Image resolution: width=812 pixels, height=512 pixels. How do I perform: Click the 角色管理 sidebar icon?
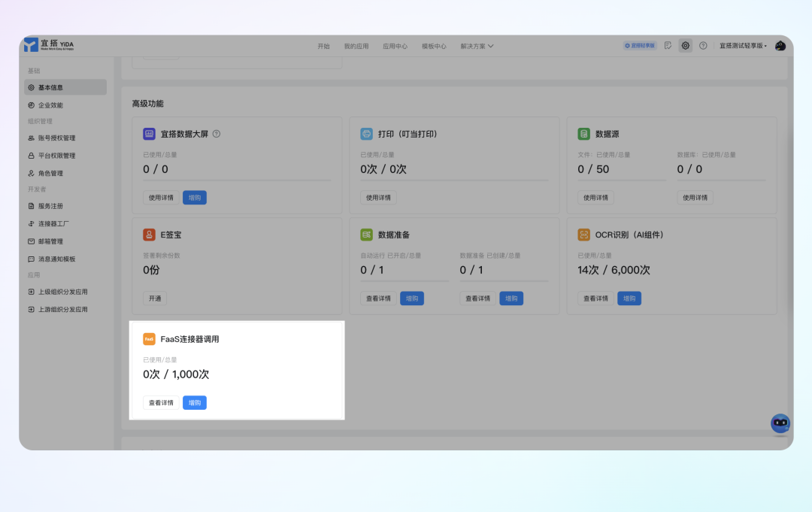[x=31, y=174]
